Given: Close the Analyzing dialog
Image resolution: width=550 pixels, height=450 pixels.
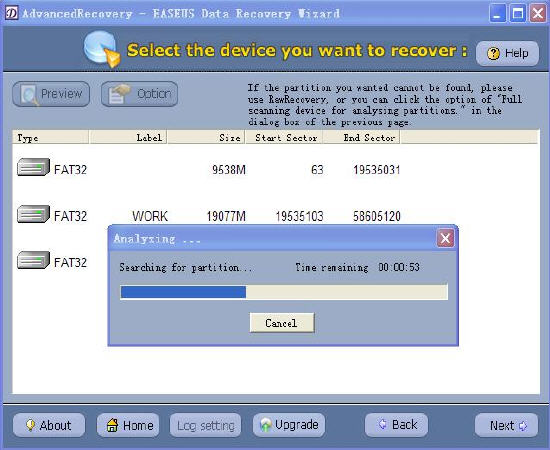Looking at the screenshot, I should pyautogui.click(x=445, y=239).
